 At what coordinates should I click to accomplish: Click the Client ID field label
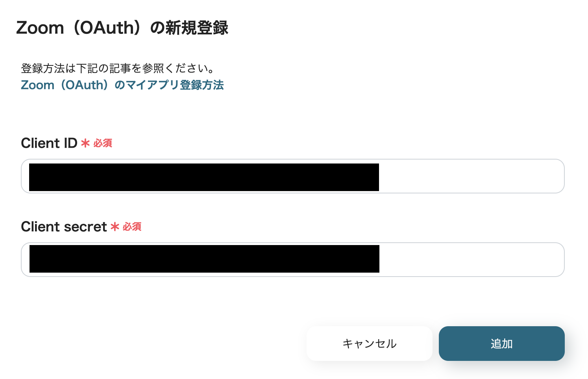point(49,143)
